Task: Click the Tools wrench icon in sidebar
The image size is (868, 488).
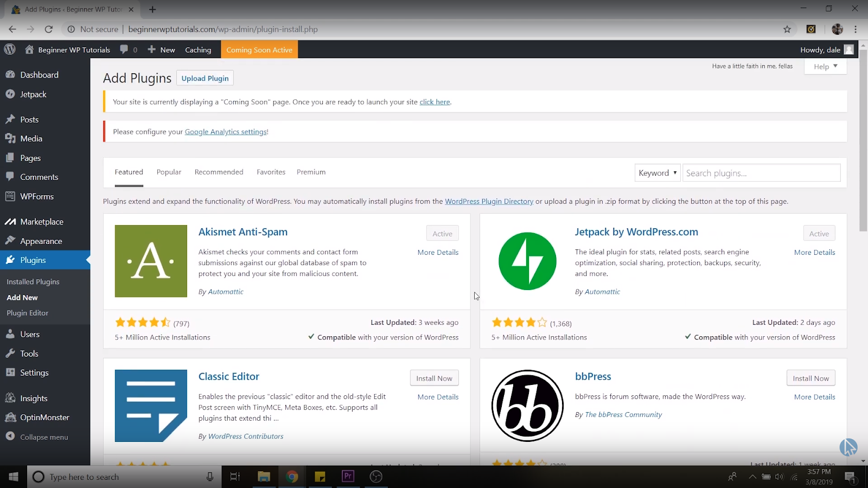Action: point(10,354)
